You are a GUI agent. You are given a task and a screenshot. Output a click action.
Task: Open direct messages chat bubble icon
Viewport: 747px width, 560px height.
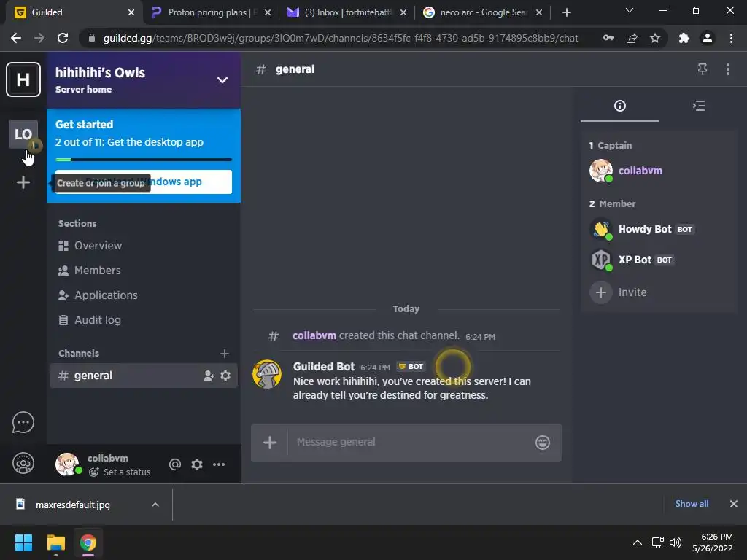tap(23, 422)
